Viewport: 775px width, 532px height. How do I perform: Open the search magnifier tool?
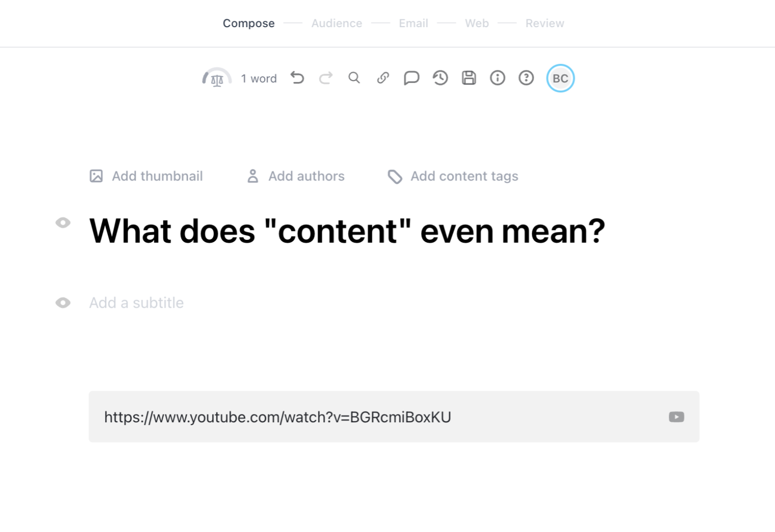(x=354, y=78)
